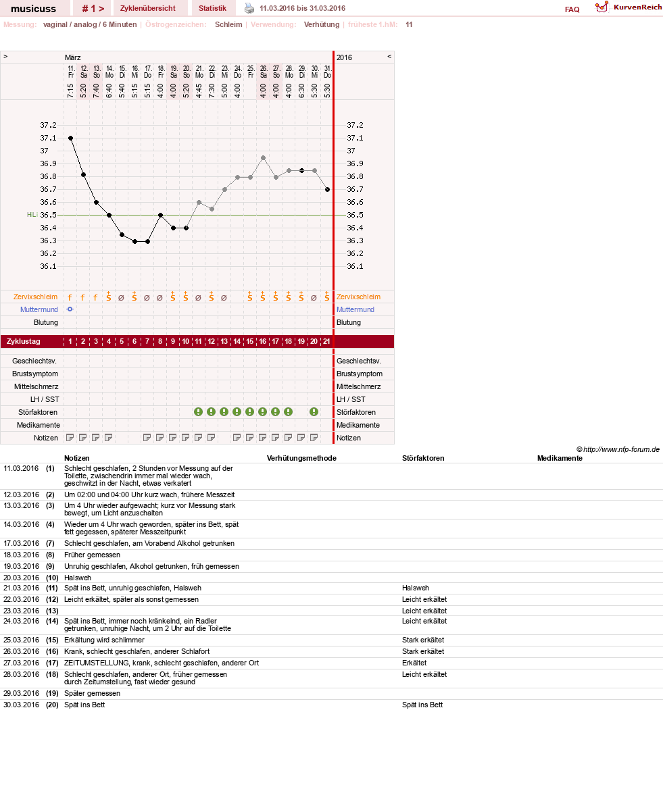Click the 'Spät ins Bett' Störfaktoren entry for 30.03.2016
The image size is (663, 812).
pos(422,705)
